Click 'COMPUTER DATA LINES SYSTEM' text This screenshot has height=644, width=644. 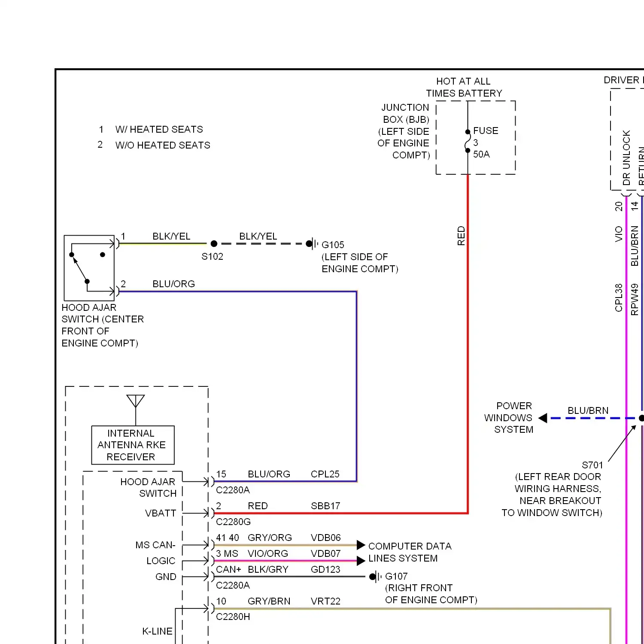pos(410,552)
